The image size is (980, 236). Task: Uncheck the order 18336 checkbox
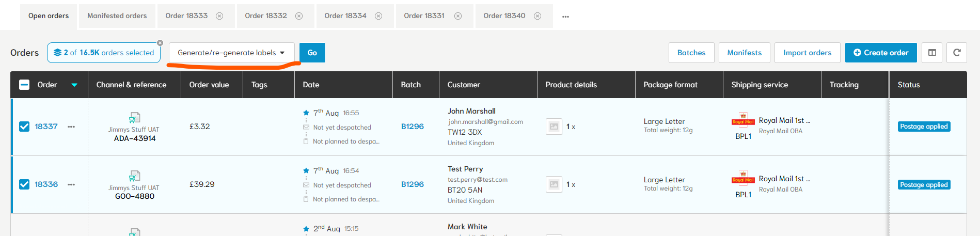click(x=24, y=184)
